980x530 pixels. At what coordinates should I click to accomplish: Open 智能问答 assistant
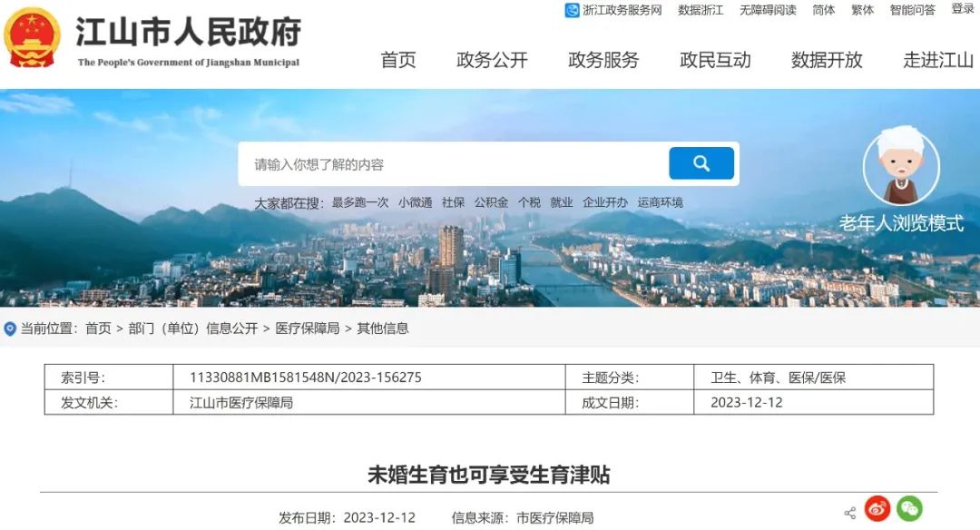tap(913, 10)
